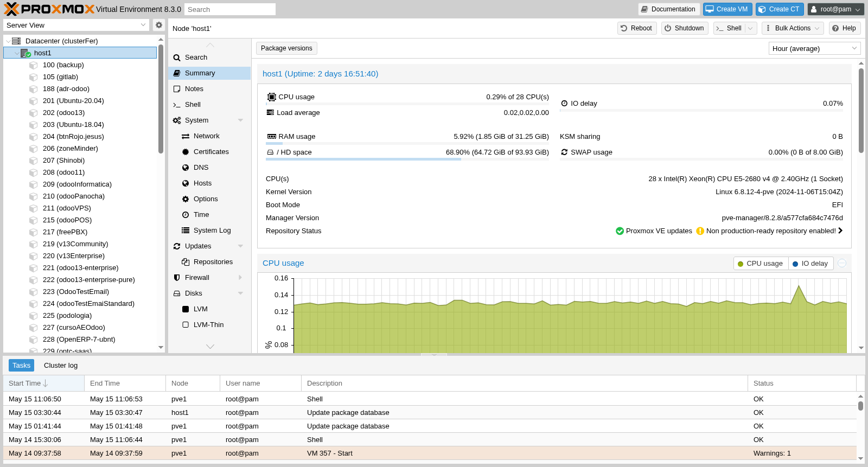
Task: Switch to the Tasks tab
Action: (21, 366)
